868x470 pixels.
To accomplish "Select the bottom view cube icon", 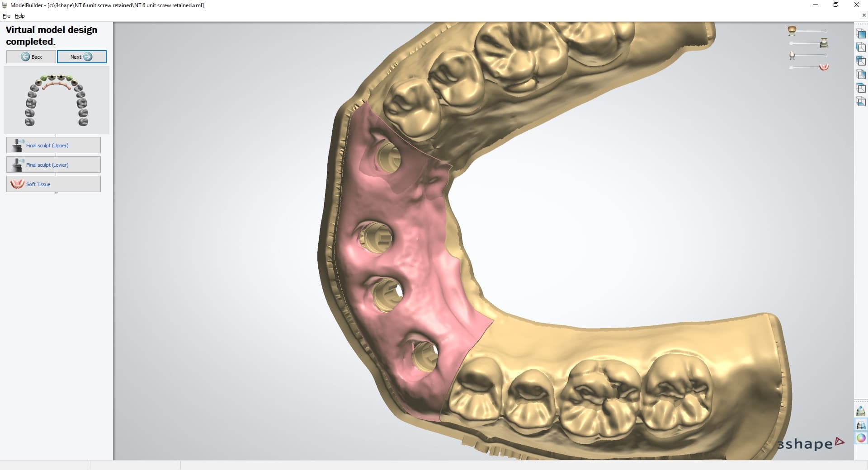I will [861, 102].
